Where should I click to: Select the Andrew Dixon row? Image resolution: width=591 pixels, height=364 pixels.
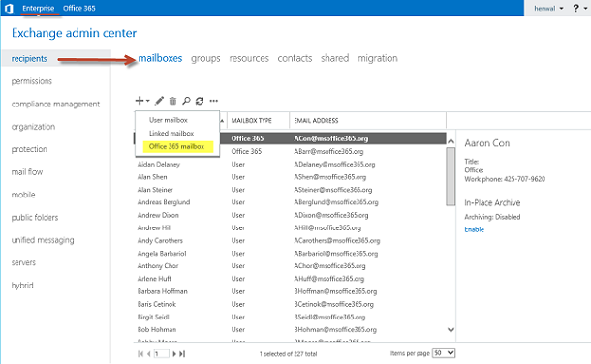290,215
